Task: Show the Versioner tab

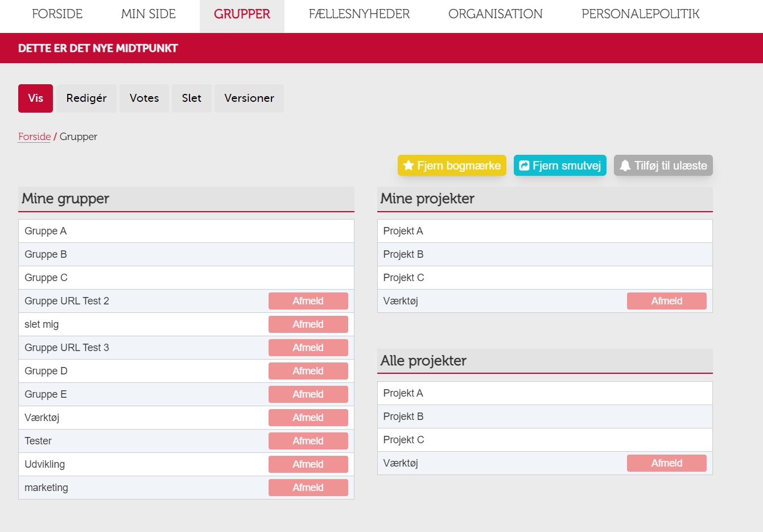Action: (x=249, y=98)
